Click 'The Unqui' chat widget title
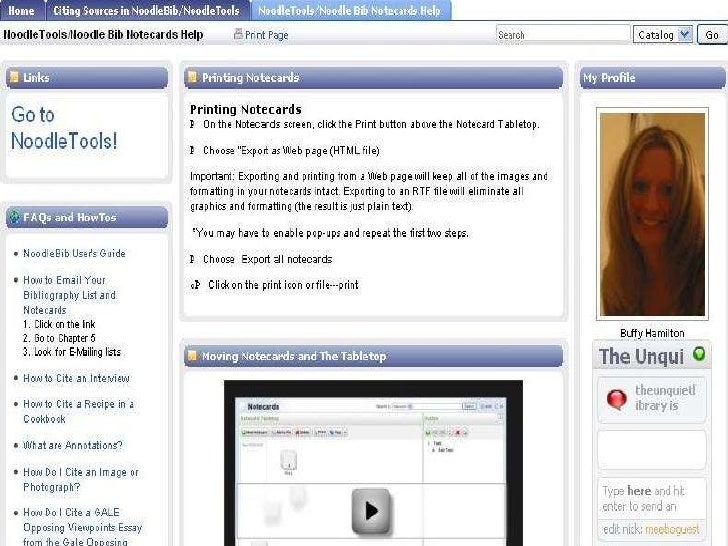The height and width of the screenshot is (546, 728). [x=641, y=357]
